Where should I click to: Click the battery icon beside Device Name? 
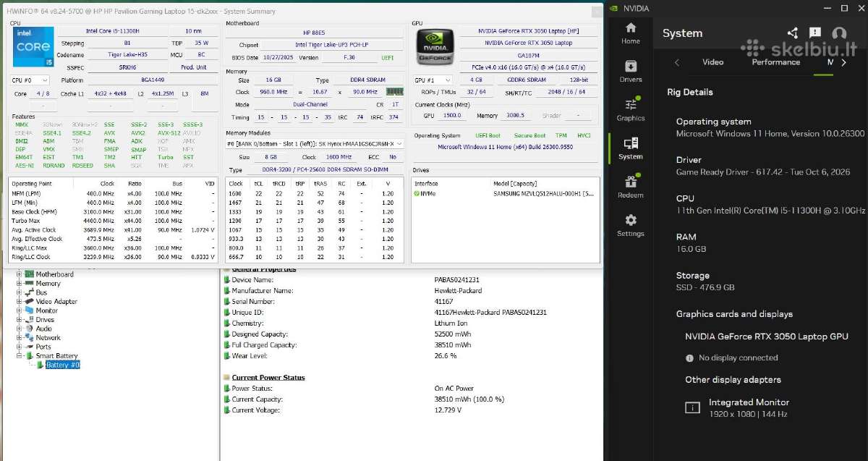(x=226, y=279)
